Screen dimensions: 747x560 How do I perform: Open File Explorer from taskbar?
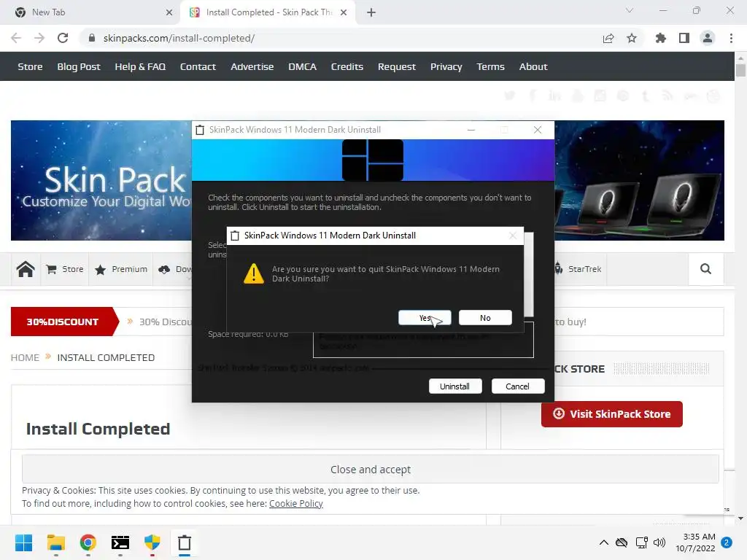tap(55, 542)
